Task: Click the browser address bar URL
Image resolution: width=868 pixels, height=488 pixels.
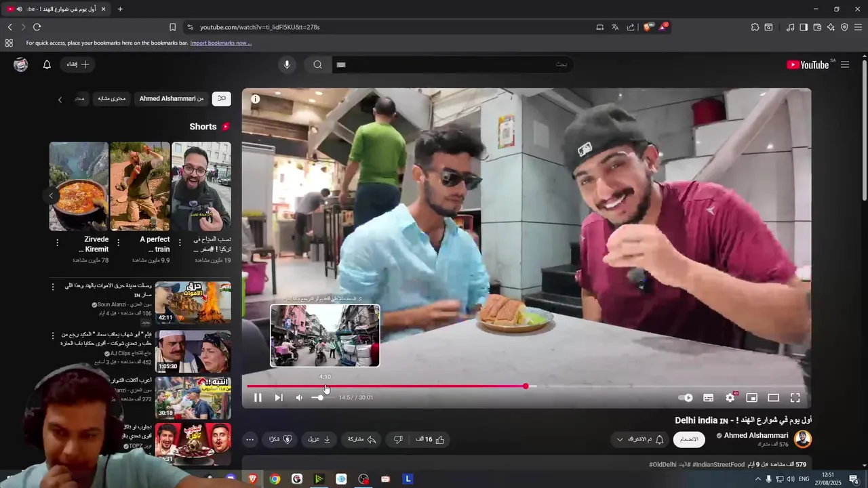Action: tap(260, 27)
